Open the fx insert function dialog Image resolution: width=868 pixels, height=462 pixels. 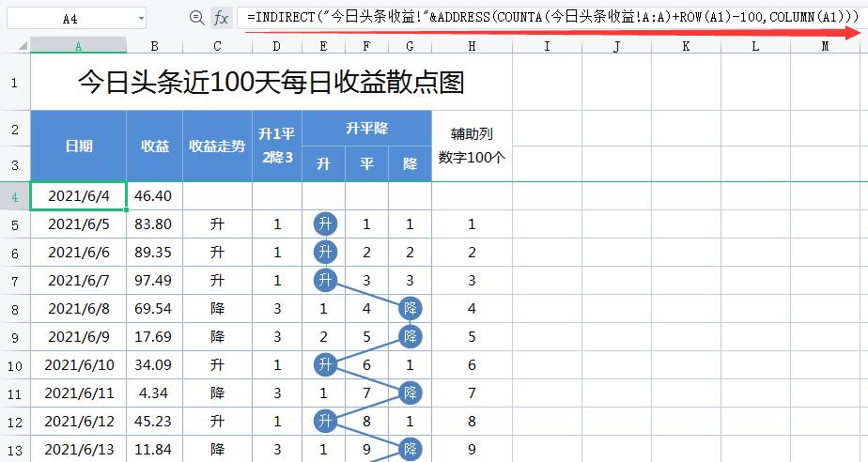221,18
